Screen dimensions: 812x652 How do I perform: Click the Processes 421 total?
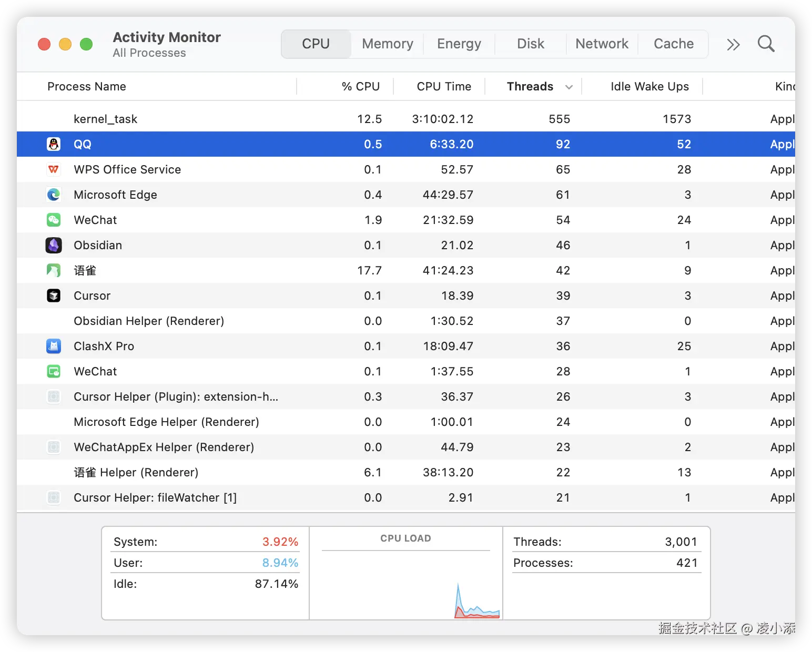point(687,563)
